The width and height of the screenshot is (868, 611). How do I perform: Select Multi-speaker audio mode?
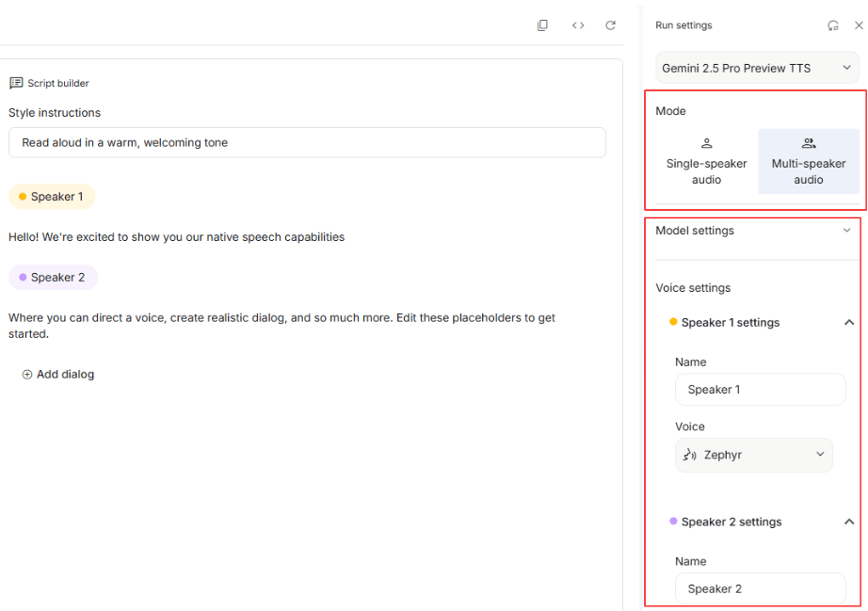pyautogui.click(x=808, y=162)
